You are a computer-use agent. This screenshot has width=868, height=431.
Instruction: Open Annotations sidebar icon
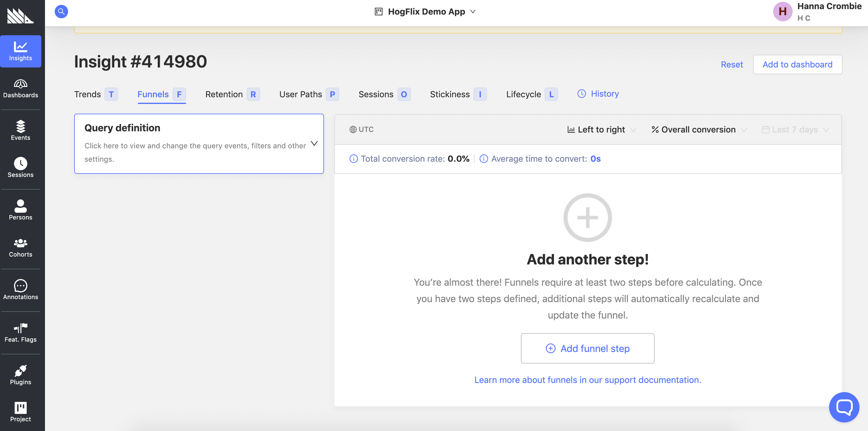point(21,289)
